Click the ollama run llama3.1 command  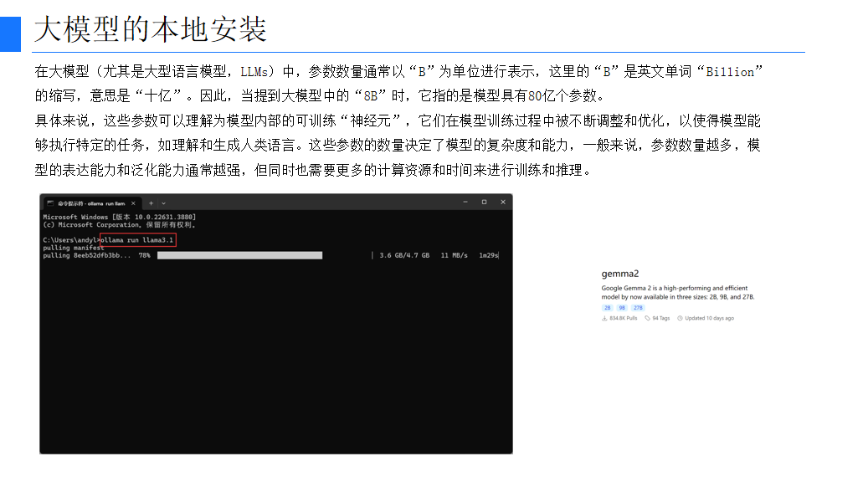tap(137, 240)
